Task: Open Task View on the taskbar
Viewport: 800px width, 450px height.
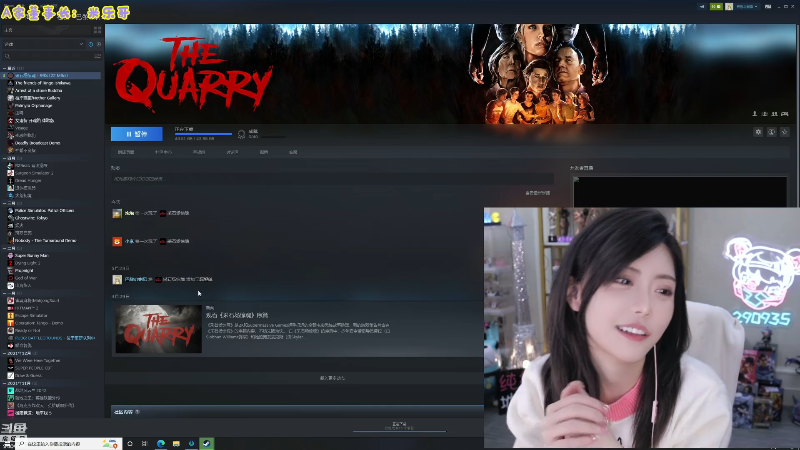Action: coord(145,444)
